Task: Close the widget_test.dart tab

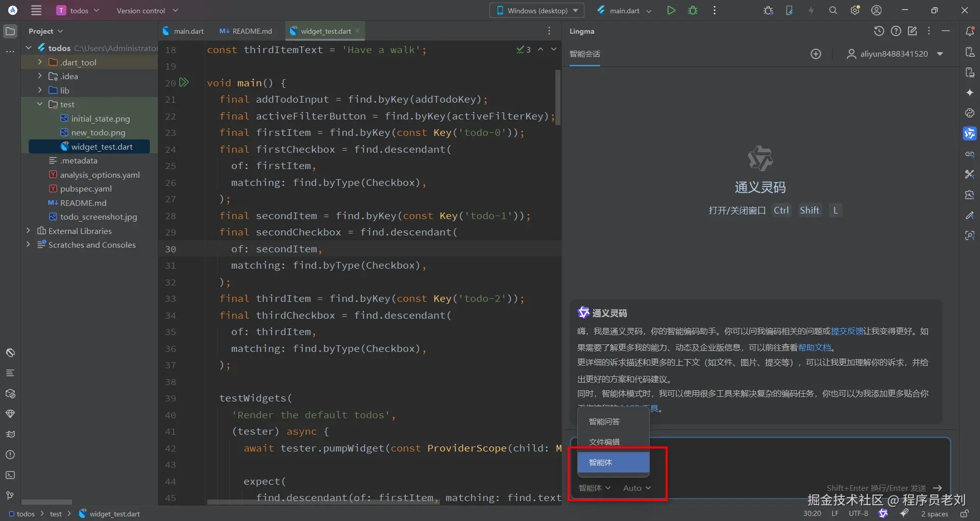Action: 358,31
